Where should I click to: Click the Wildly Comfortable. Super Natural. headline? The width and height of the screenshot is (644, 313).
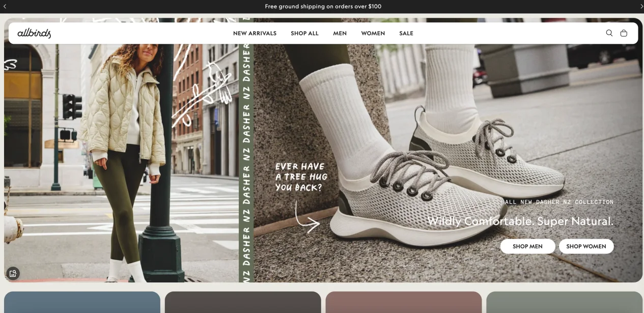click(x=520, y=221)
